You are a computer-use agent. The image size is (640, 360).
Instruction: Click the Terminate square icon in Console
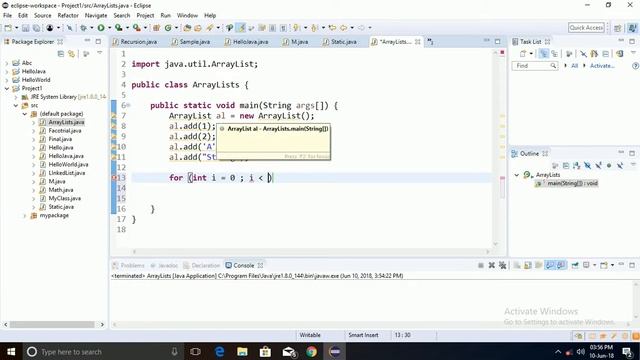click(x=481, y=265)
